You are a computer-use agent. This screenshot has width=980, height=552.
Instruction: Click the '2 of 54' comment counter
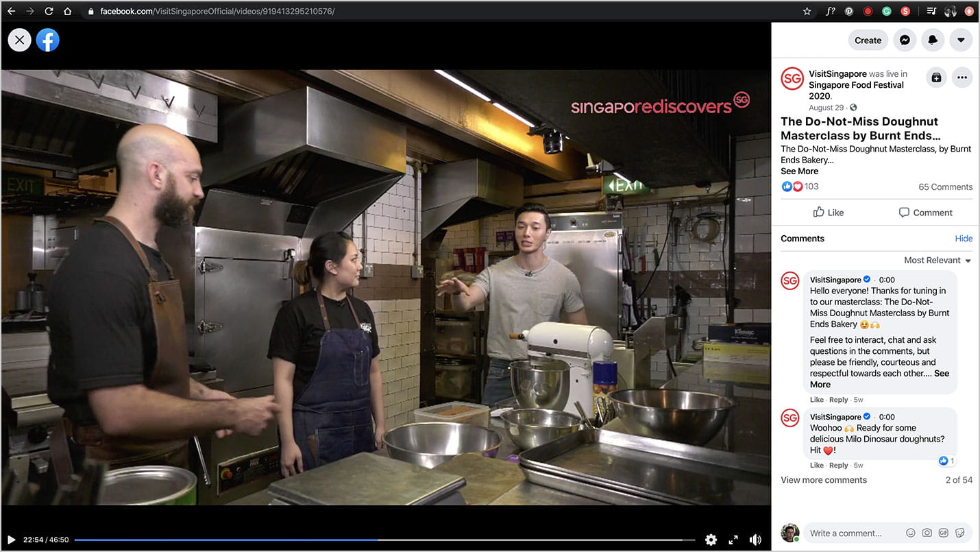coord(959,480)
